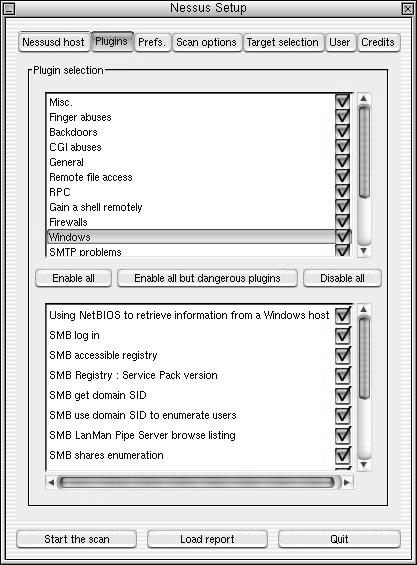
Task: Click down arrow of category list scrollbar
Action: pos(363,250)
